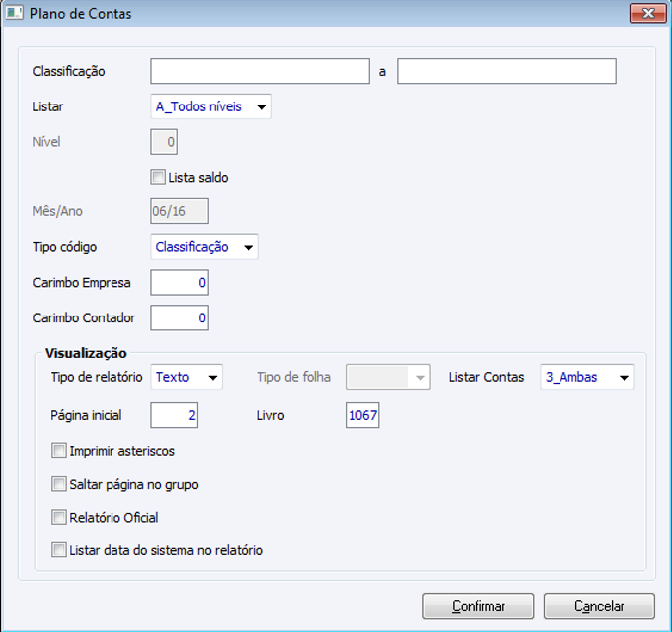Click the Classificação label
Viewport: 672px width, 632px height.
click(69, 71)
